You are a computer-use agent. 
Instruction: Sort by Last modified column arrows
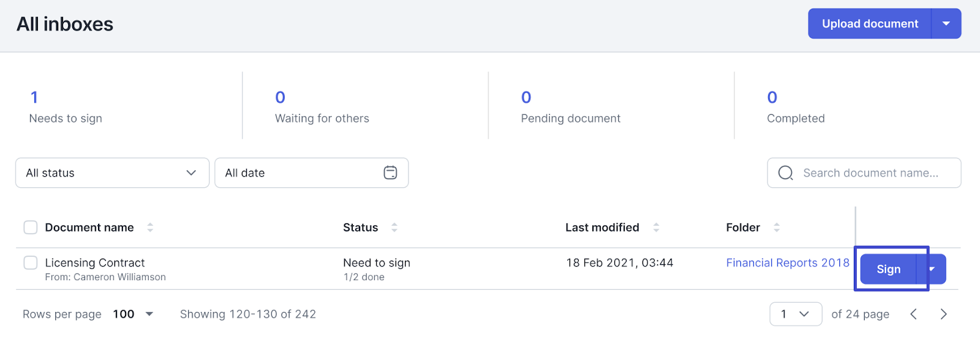pos(656,228)
